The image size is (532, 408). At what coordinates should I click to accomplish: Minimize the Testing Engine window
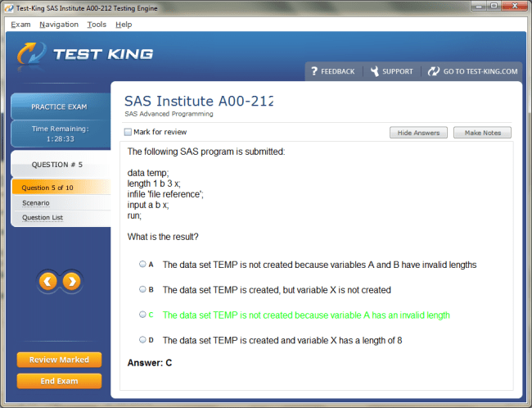pyautogui.click(x=479, y=6)
